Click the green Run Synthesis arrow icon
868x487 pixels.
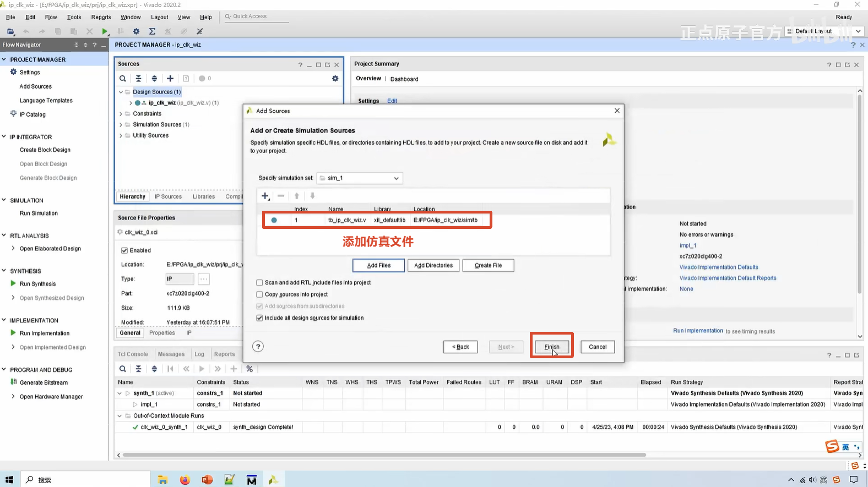pos(13,283)
